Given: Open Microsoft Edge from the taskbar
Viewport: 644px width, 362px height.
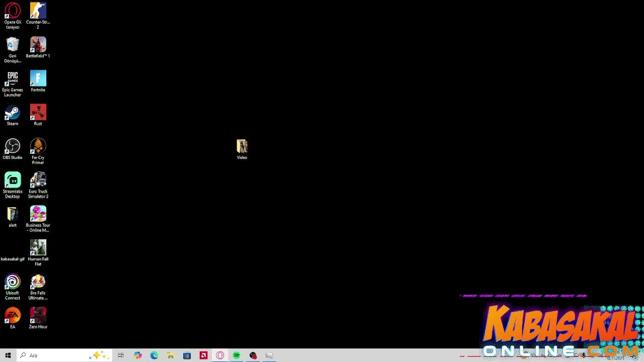Looking at the screenshot, I should pos(154,355).
